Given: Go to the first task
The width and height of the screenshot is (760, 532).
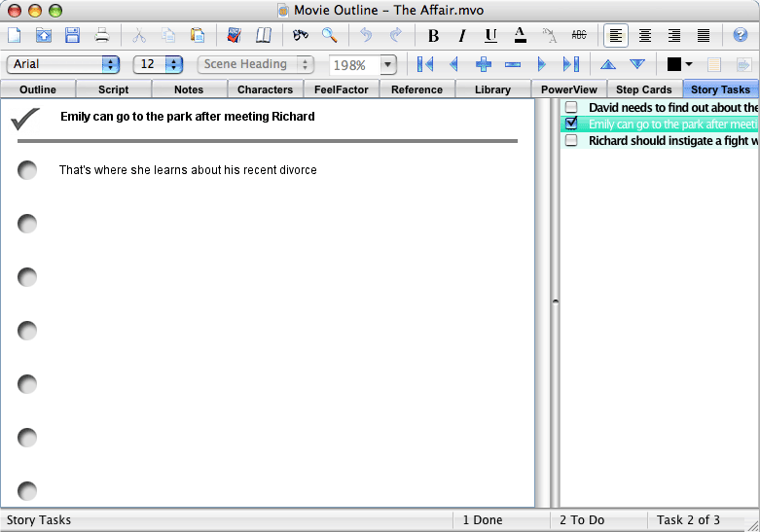Looking at the screenshot, I should point(425,64).
